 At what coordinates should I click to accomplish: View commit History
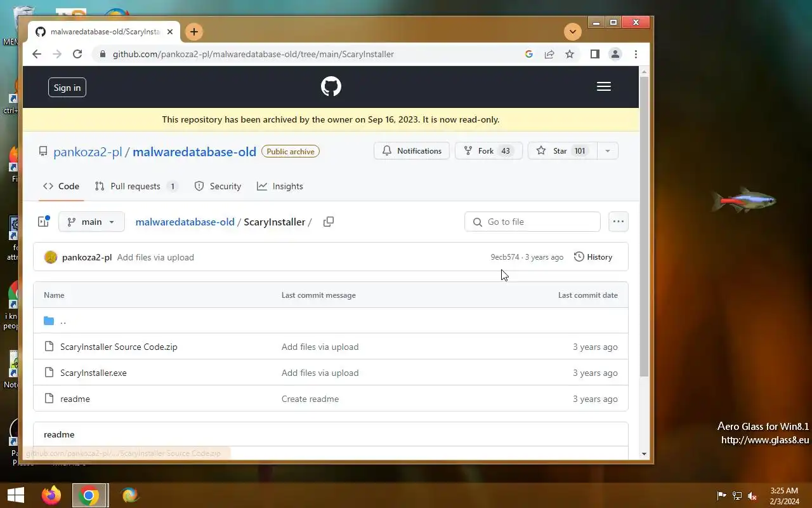pyautogui.click(x=593, y=257)
